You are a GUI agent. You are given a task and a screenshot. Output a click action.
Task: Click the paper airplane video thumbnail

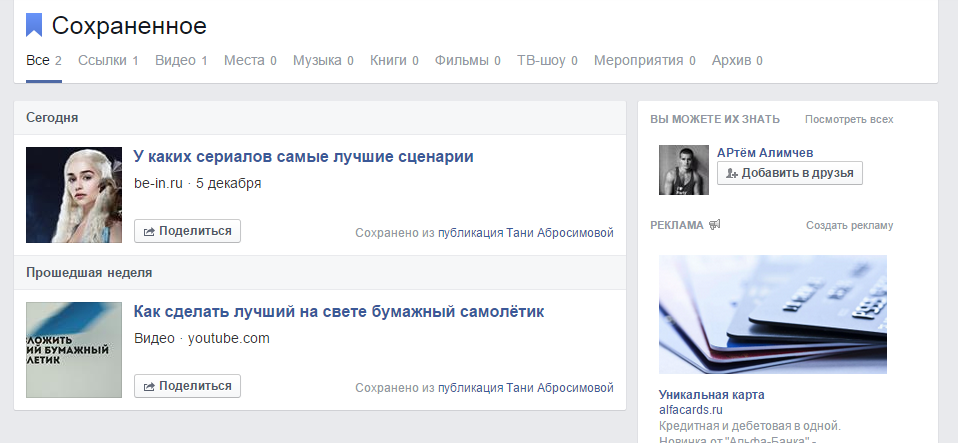(x=74, y=350)
